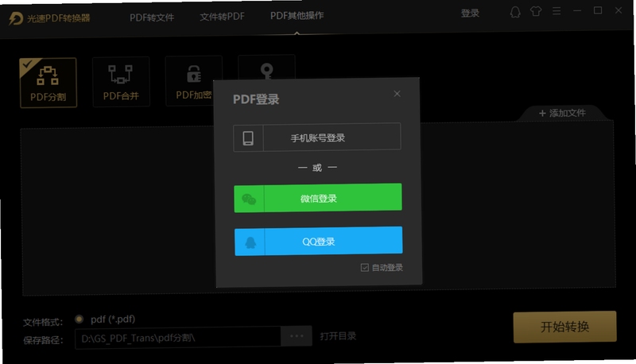
Task: Choose 手机账号登录 option
Action: click(317, 137)
